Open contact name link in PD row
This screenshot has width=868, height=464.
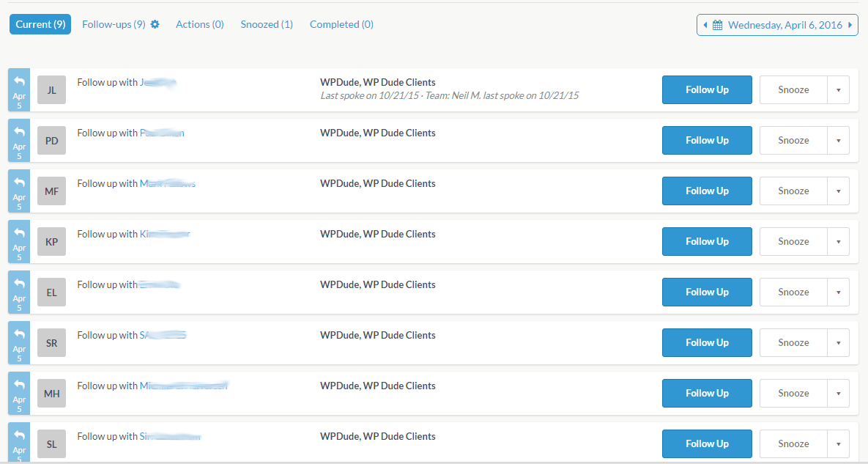(x=162, y=133)
